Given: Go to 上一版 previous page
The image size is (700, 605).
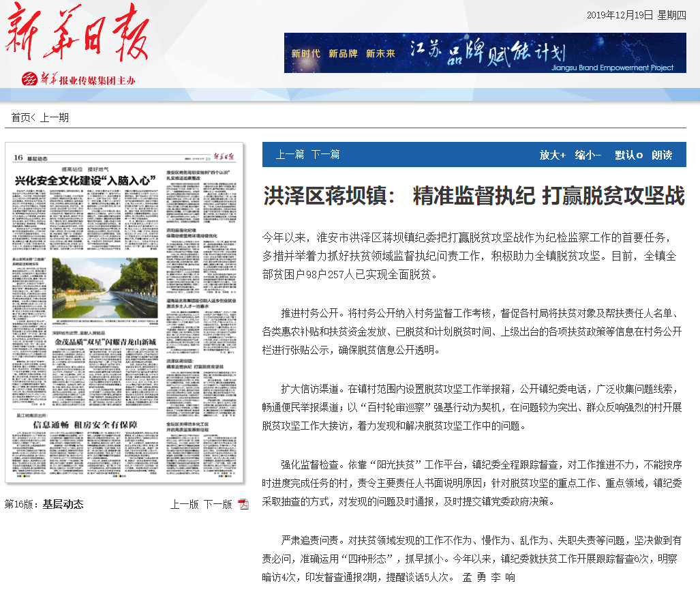Looking at the screenshot, I should [185, 505].
